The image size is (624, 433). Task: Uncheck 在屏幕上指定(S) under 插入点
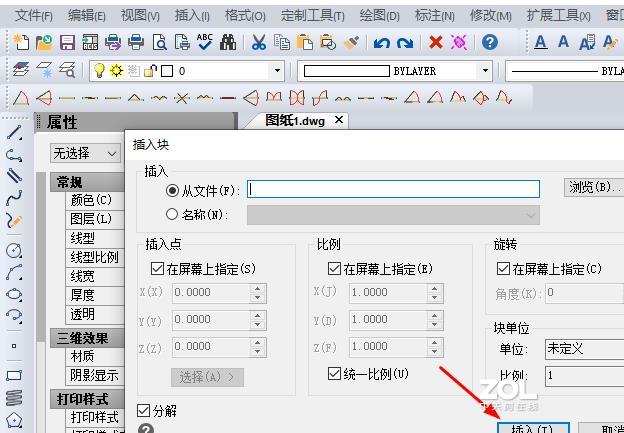point(157,269)
